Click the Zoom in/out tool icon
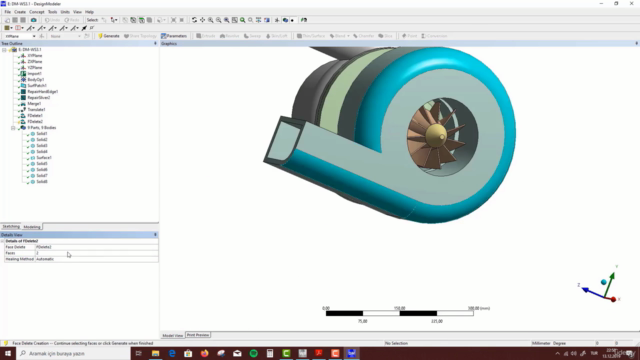 211,20
